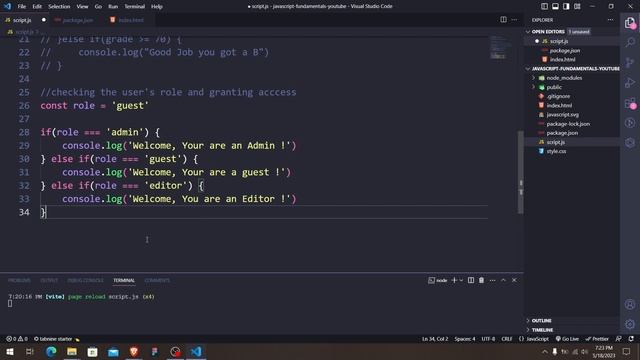Kill the terminal with trash icon

[x=482, y=280]
